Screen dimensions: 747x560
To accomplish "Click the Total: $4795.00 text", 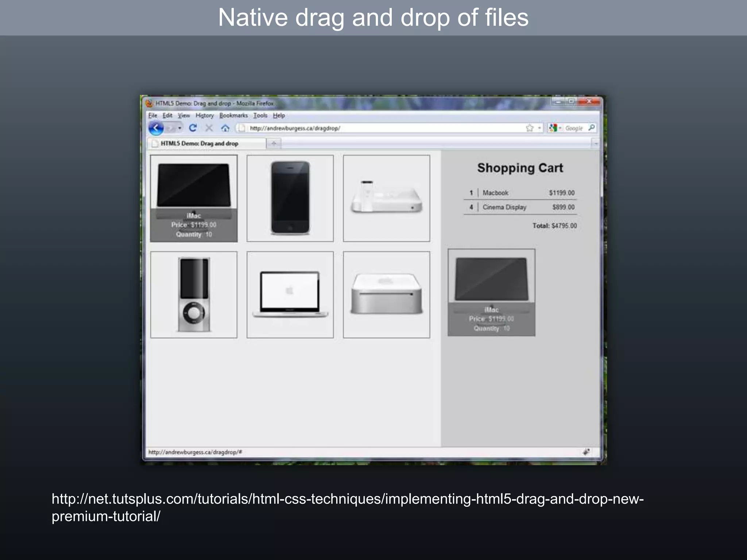I will 555,226.
